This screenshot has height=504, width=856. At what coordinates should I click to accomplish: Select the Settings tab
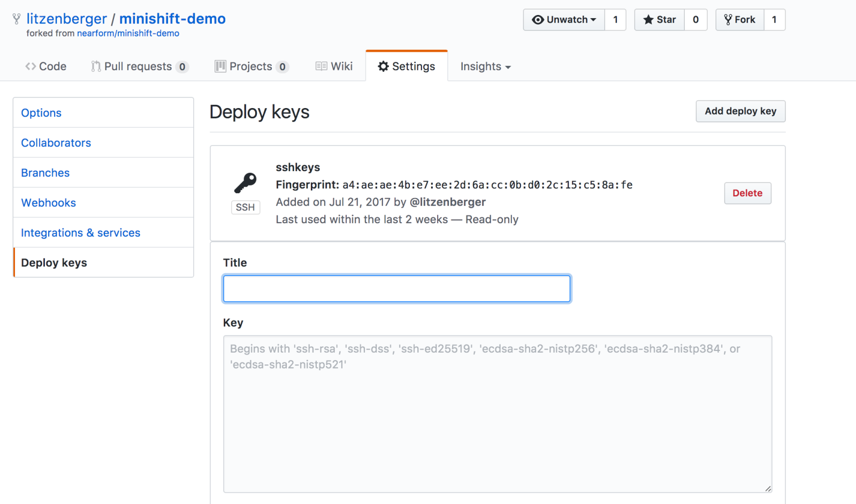point(407,66)
